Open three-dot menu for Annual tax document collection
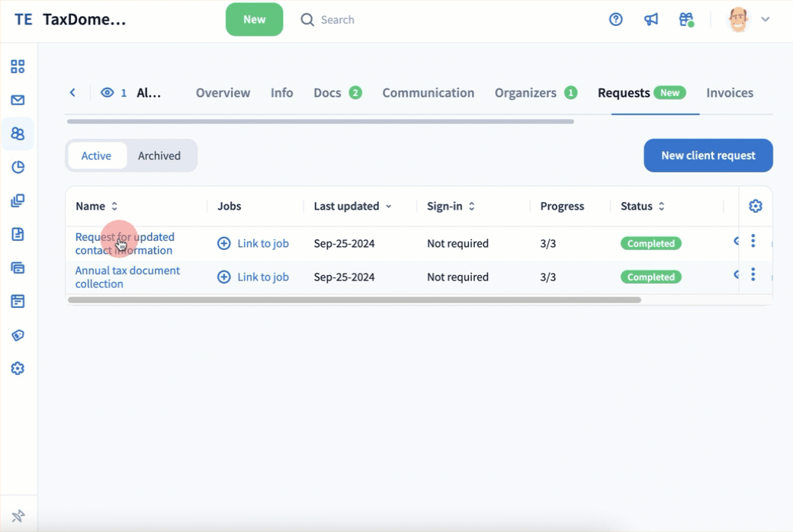Screen dimensions: 793x532 point(753,274)
